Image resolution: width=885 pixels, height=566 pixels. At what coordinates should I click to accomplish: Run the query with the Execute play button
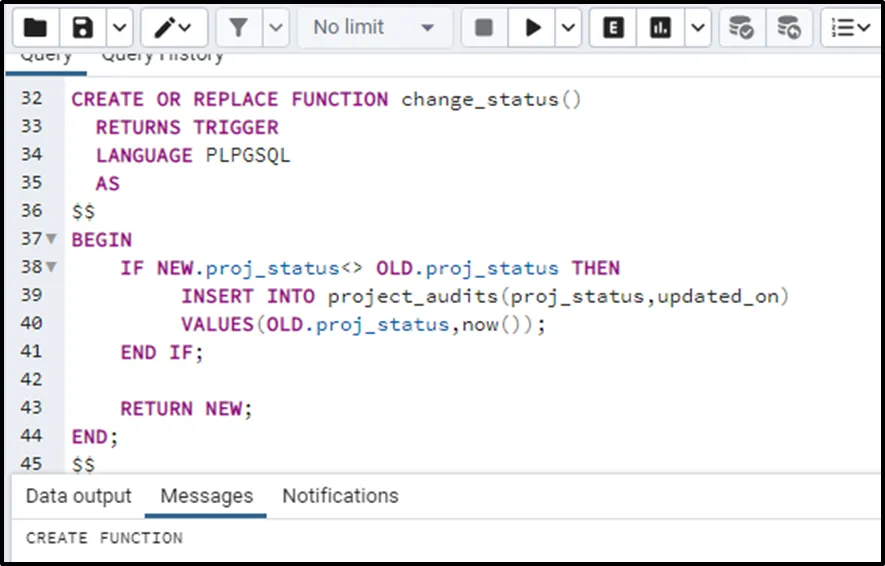[533, 28]
